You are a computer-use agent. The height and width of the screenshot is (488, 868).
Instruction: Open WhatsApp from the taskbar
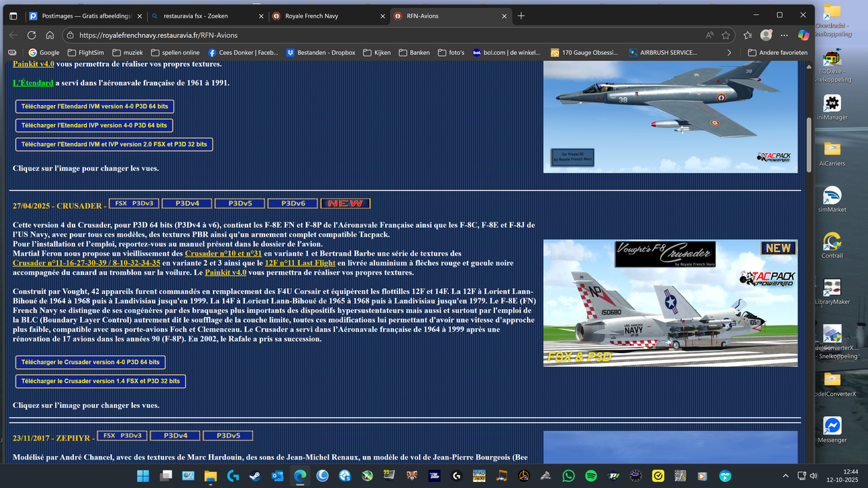click(x=568, y=476)
